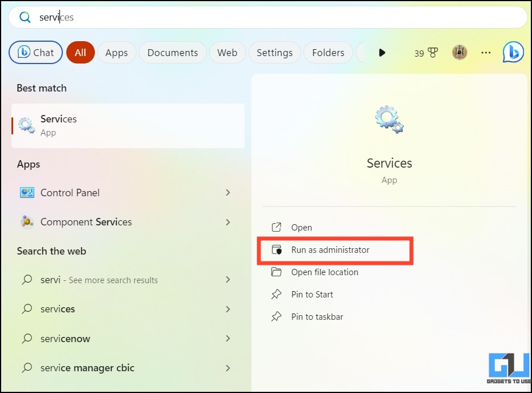Choose Pin to Start

[x=389, y=295]
